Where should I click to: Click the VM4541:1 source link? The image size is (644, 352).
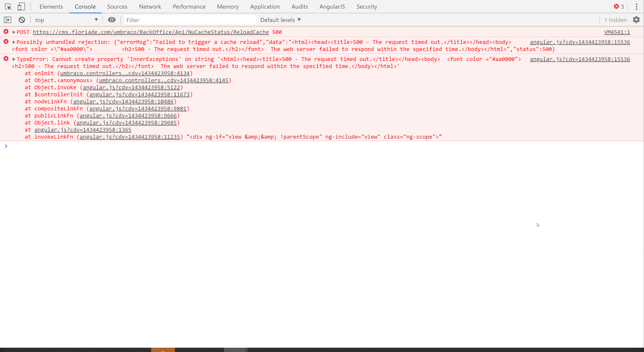[618, 32]
